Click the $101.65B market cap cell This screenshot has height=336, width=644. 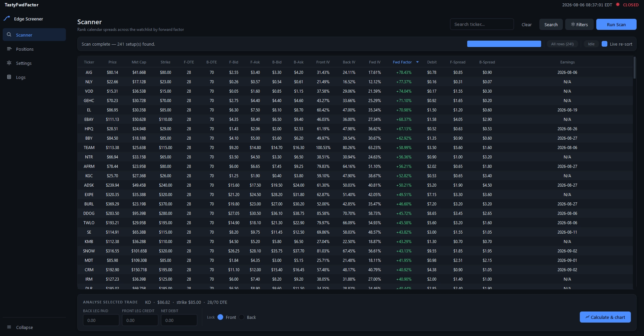tap(139, 251)
